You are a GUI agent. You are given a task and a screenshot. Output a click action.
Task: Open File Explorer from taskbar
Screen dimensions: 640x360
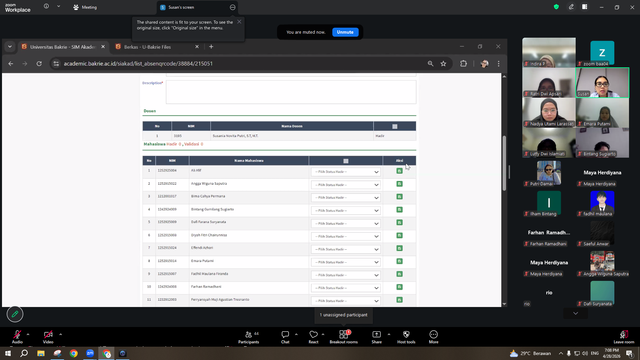(41, 353)
